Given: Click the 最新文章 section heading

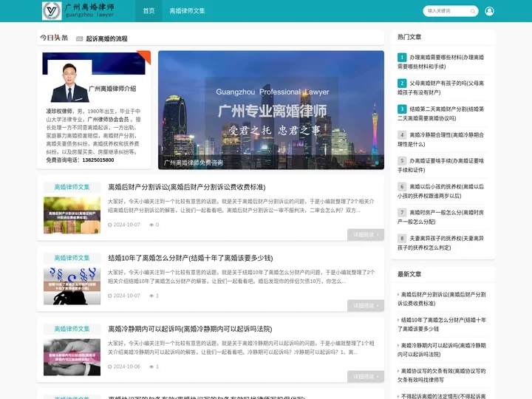Looking at the screenshot, I should (409, 274).
